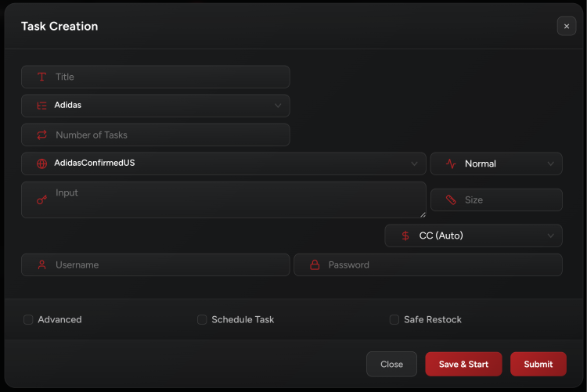Screen dimensions: 587x392
Task: Click the tag icon in Size field
Action: pos(451,200)
